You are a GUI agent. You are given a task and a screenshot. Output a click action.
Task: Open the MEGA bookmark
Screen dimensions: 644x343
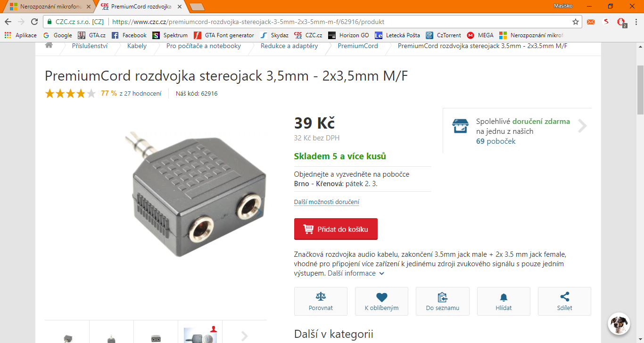click(480, 35)
